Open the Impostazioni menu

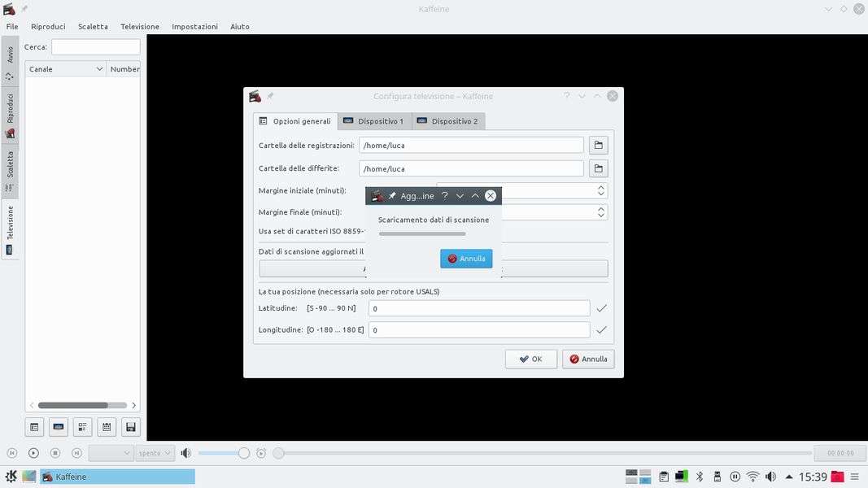195,27
